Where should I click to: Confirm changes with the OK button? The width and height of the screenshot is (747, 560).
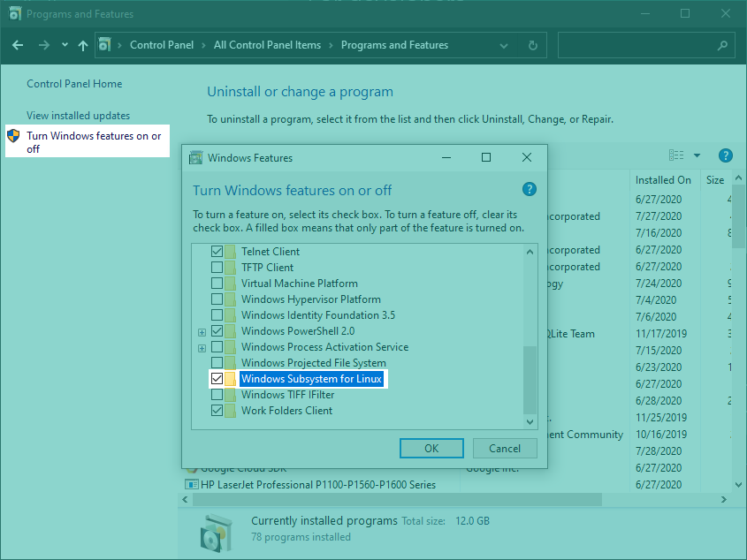click(431, 449)
